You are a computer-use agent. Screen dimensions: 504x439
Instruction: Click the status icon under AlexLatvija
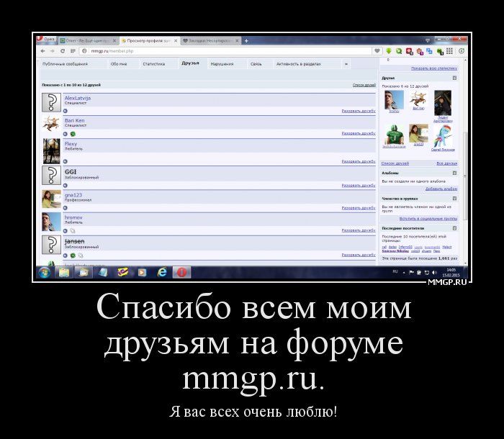coord(66,111)
